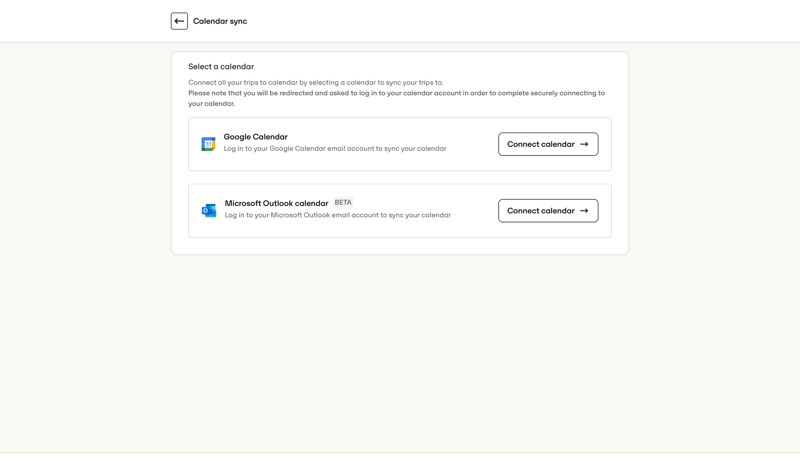
Task: Connect calendar for Google Calendar
Action: 548,144
